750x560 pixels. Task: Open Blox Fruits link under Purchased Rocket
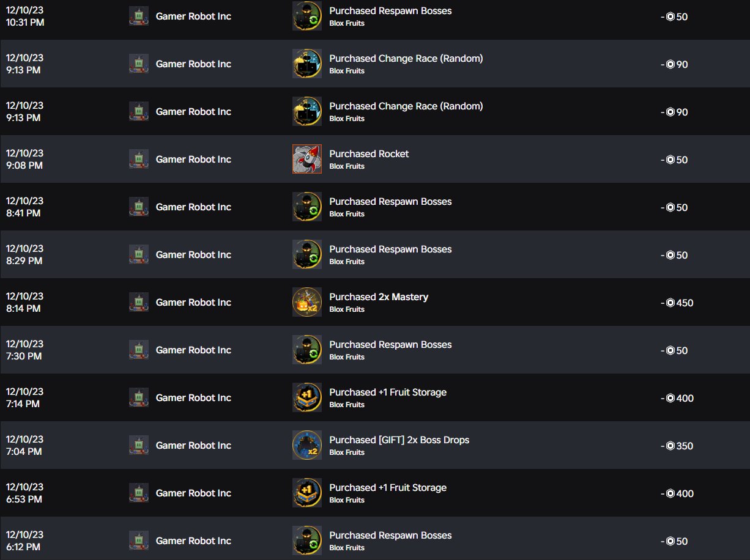(x=347, y=166)
